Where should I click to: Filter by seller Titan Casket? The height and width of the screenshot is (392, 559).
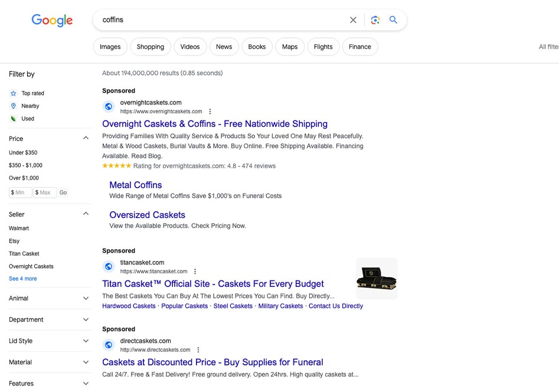point(24,254)
